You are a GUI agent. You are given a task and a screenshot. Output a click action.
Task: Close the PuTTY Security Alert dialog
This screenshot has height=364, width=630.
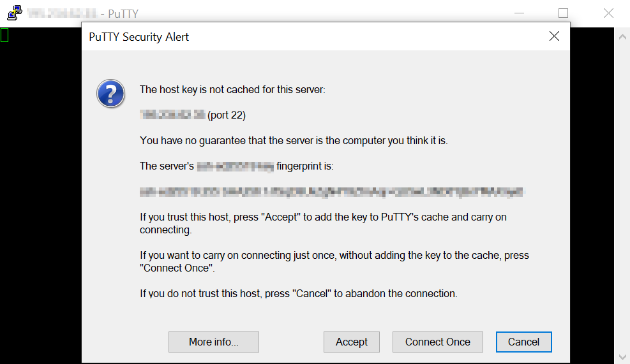click(x=554, y=36)
